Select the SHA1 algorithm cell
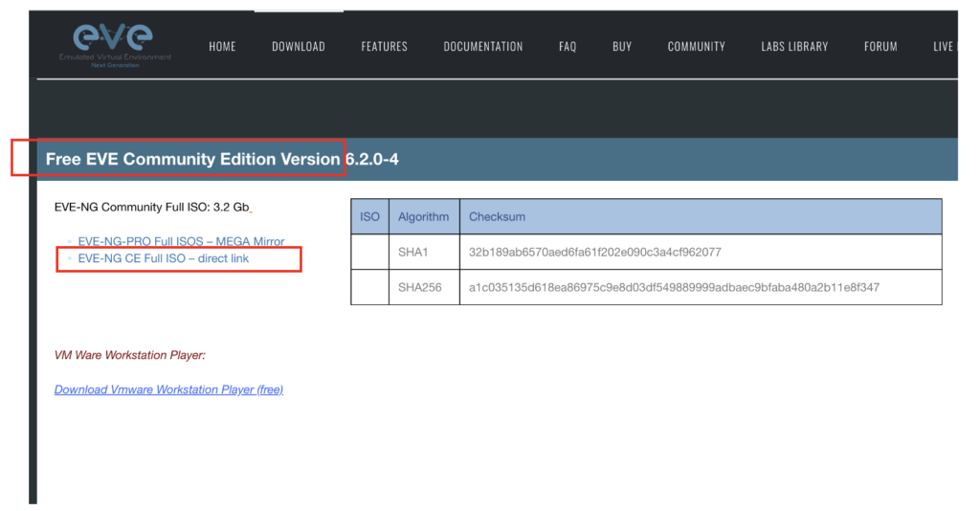The width and height of the screenshot is (980, 511). click(x=424, y=253)
